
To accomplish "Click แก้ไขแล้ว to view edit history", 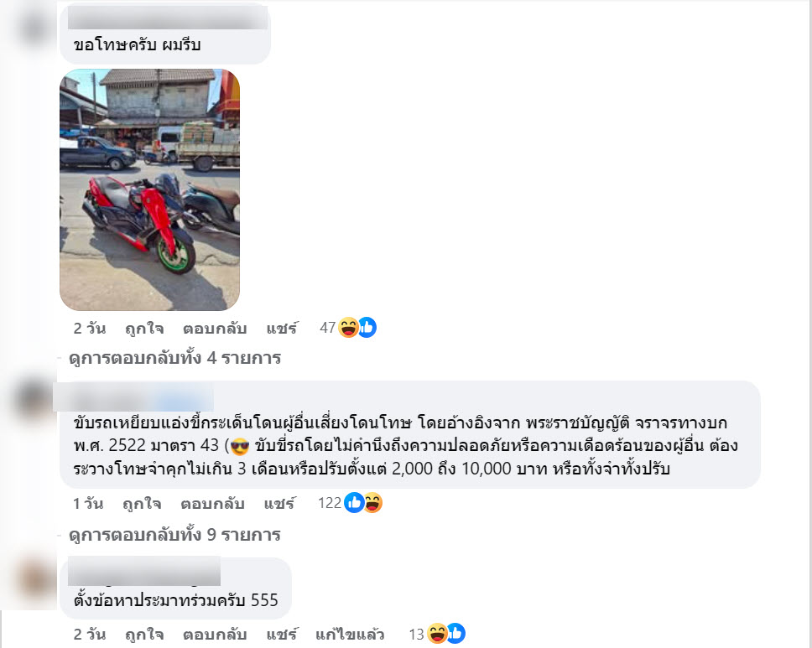I will click(350, 634).
